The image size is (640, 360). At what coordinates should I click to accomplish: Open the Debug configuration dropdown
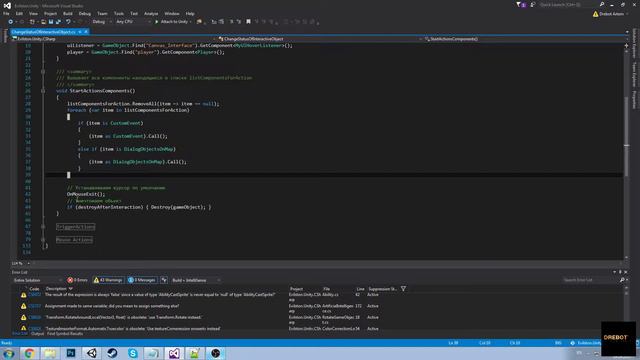[x=102, y=22]
